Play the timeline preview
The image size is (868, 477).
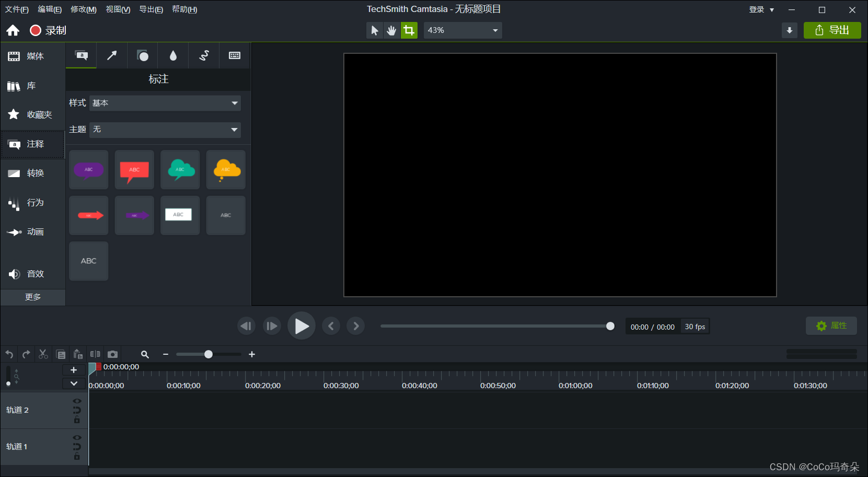[302, 326]
